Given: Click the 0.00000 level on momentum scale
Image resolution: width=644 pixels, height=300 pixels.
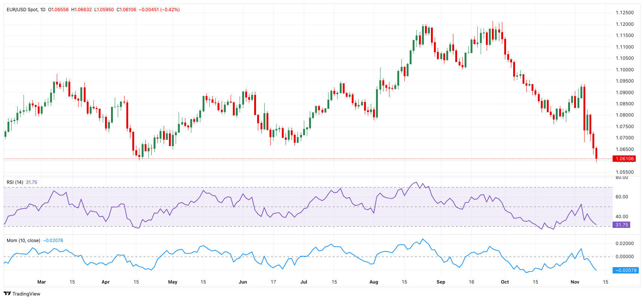Looking at the screenshot, I should (625, 257).
